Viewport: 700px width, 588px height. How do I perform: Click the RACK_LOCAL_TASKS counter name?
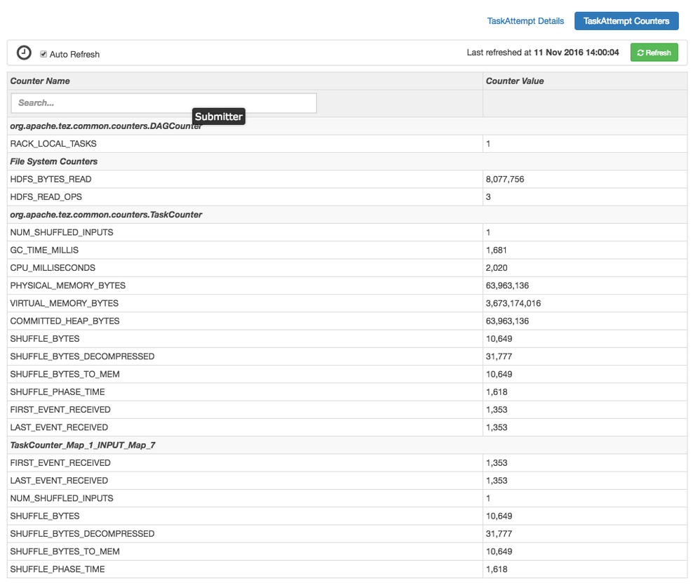(x=53, y=144)
